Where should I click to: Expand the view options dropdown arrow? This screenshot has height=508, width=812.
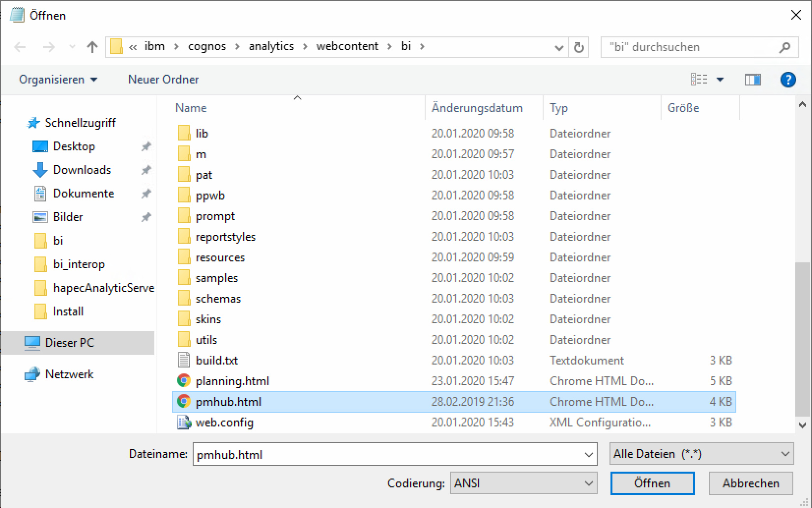point(720,80)
